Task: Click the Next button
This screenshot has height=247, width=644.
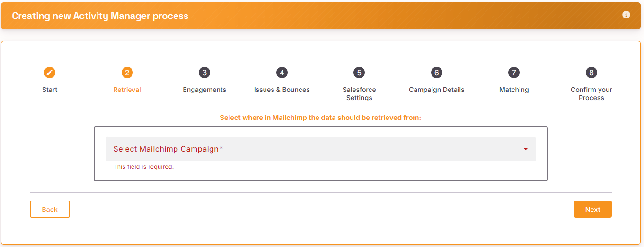Action: (x=592, y=209)
